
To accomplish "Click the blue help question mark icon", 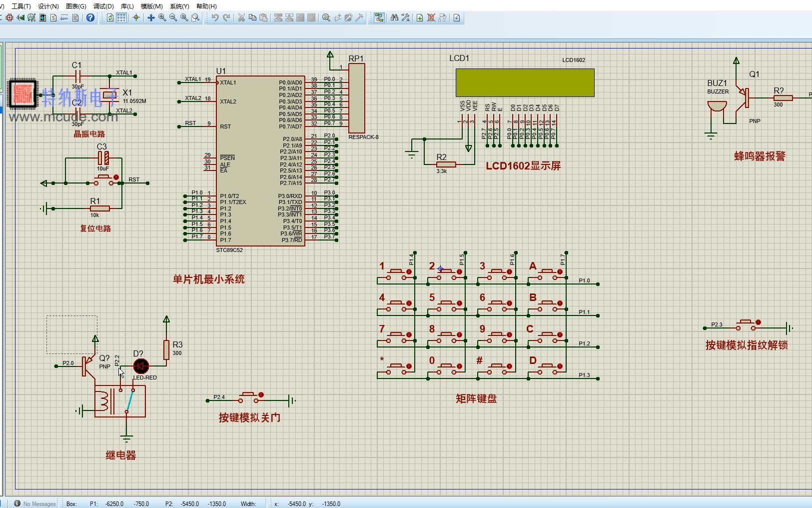I will pos(90,17).
